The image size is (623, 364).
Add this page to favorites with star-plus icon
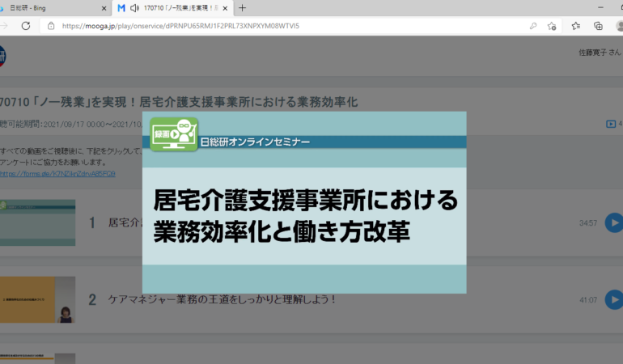(x=552, y=26)
